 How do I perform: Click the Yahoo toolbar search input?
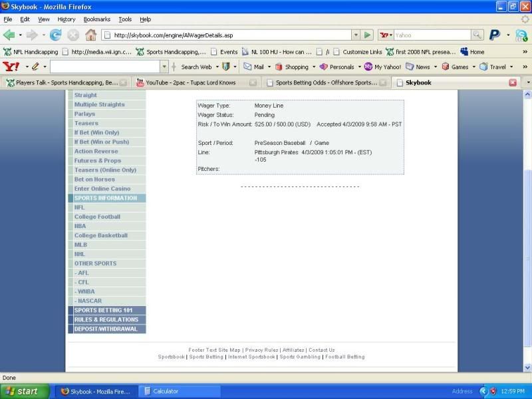pos(105,67)
